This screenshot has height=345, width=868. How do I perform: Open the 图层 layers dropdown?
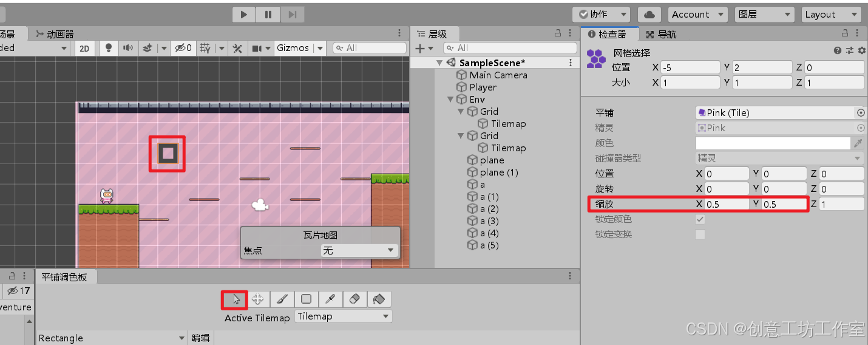click(764, 15)
